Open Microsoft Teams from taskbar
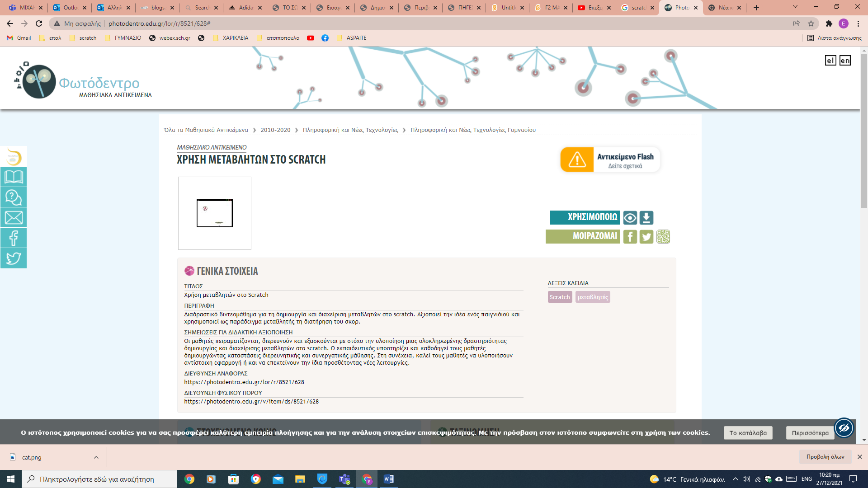The height and width of the screenshot is (488, 868). click(344, 479)
